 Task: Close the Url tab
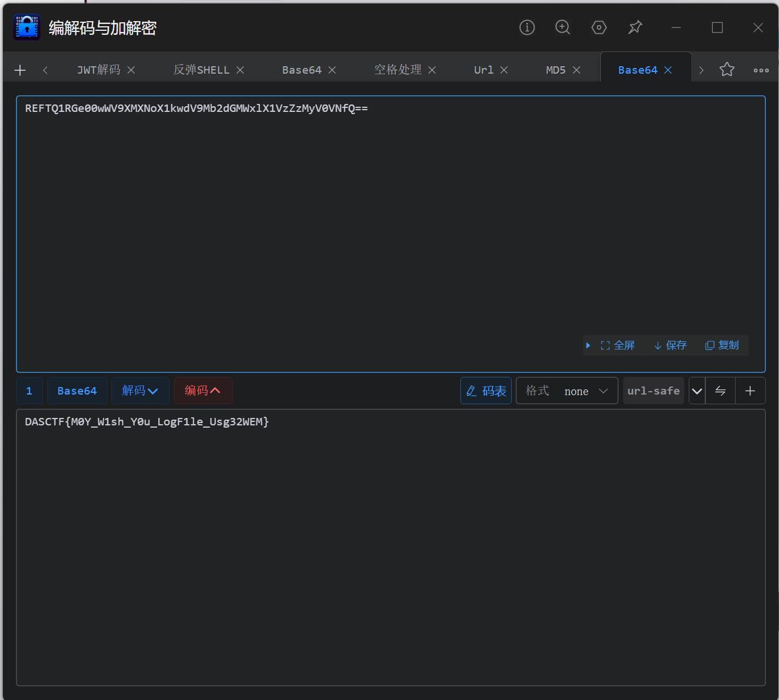tap(504, 70)
